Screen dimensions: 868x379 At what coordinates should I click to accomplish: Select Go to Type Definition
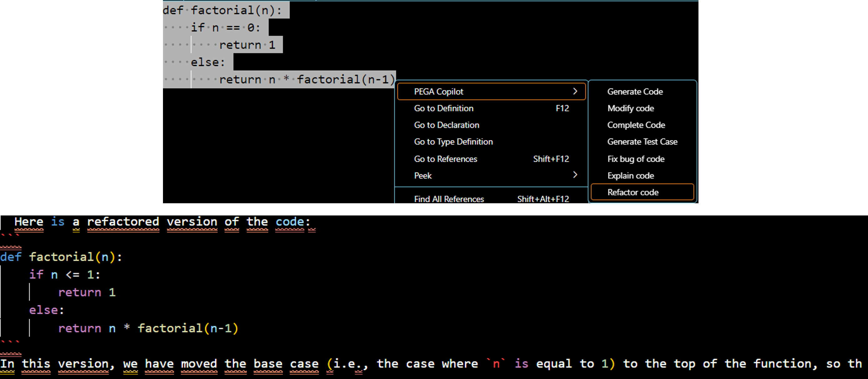(491, 142)
